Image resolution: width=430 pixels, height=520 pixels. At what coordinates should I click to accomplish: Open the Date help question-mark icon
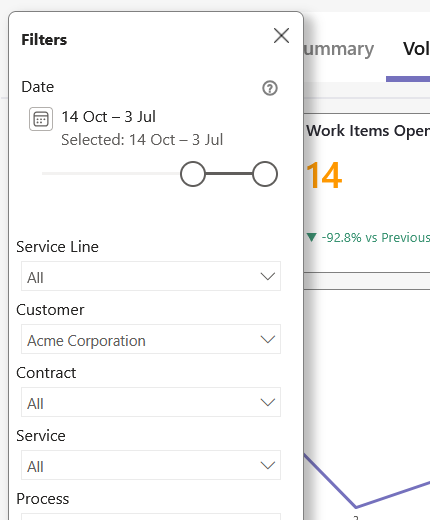pos(270,88)
